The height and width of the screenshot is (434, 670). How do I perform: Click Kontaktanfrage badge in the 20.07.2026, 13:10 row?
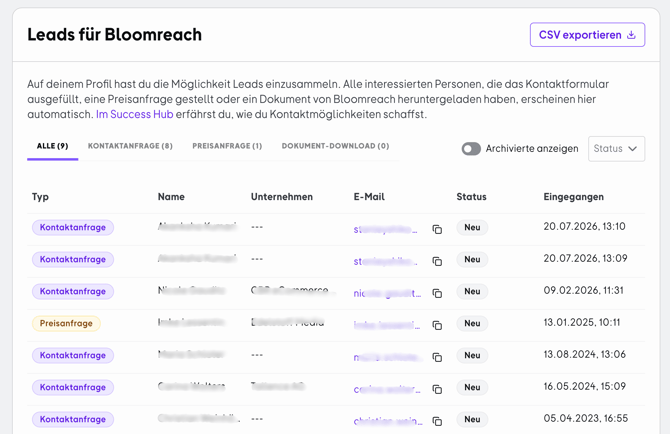(x=73, y=227)
